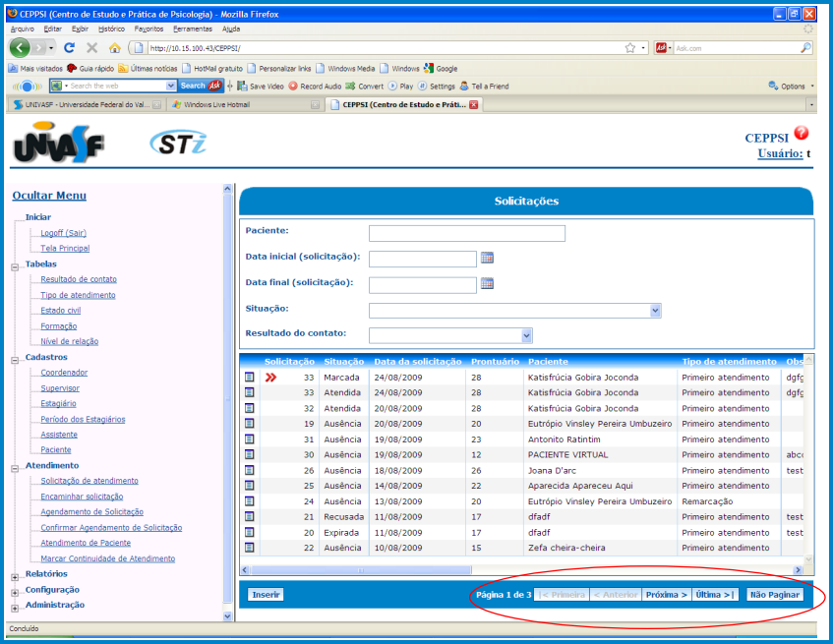Viewport: 833px width, 644px height.
Task: Open the Arquivo menu
Action: coord(23,29)
